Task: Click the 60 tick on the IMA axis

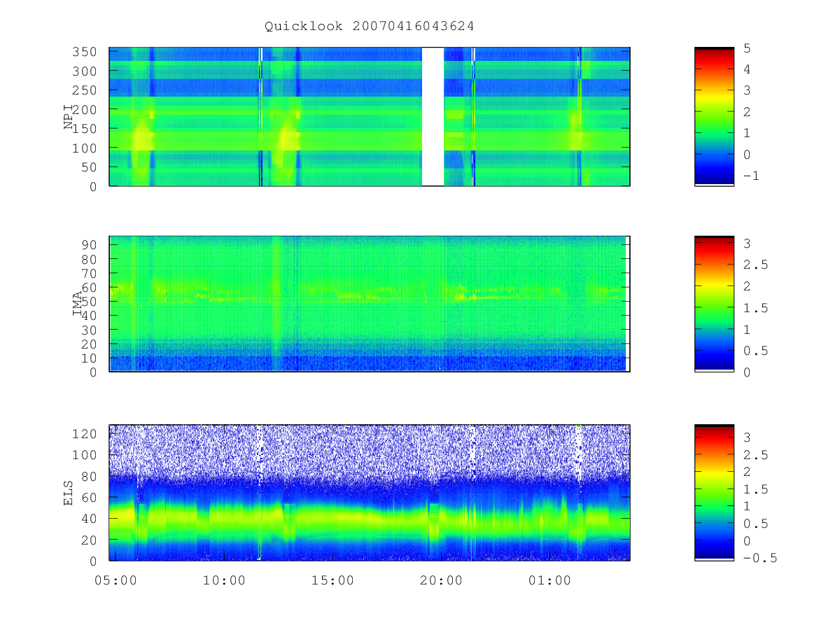Action: [x=90, y=287]
